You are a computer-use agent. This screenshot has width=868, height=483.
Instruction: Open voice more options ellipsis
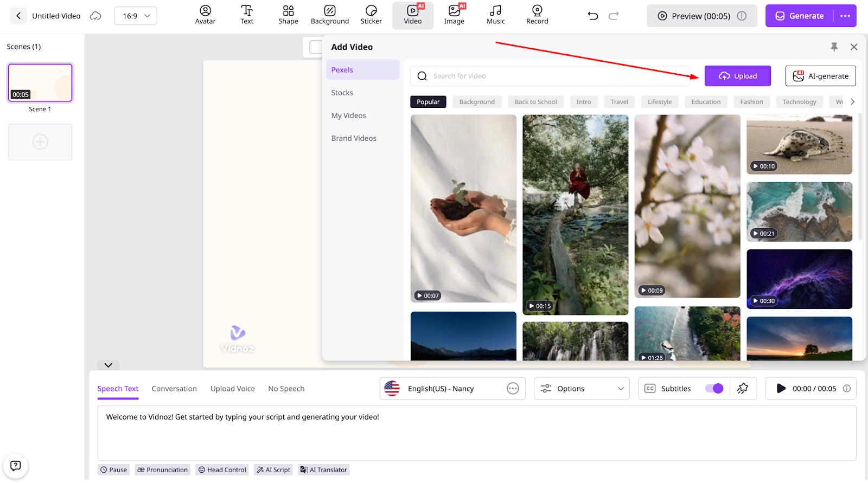(x=513, y=388)
